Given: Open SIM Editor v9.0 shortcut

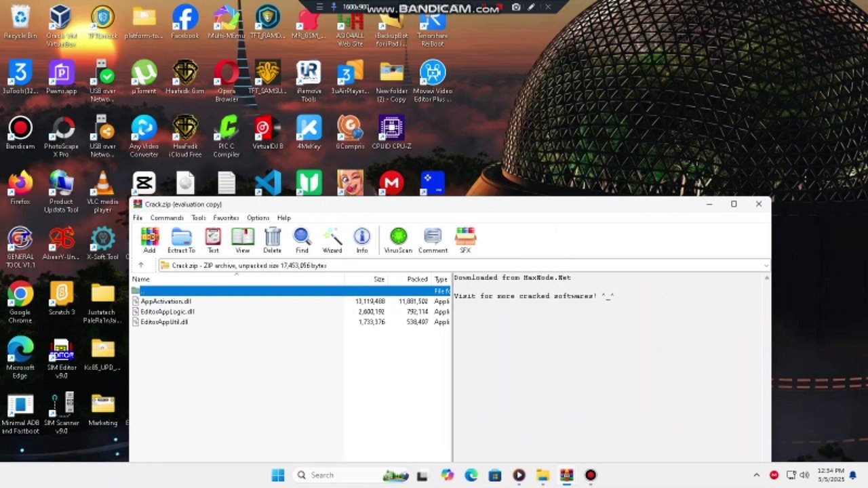Looking at the screenshot, I should pos(61,357).
